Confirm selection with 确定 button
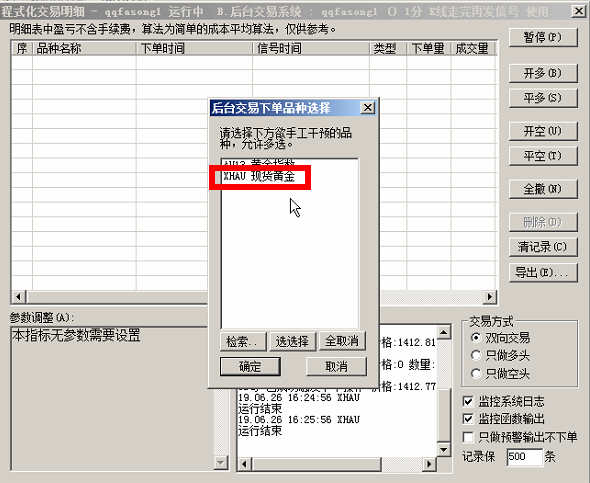Viewport: 590px width, 483px height. coord(250,366)
